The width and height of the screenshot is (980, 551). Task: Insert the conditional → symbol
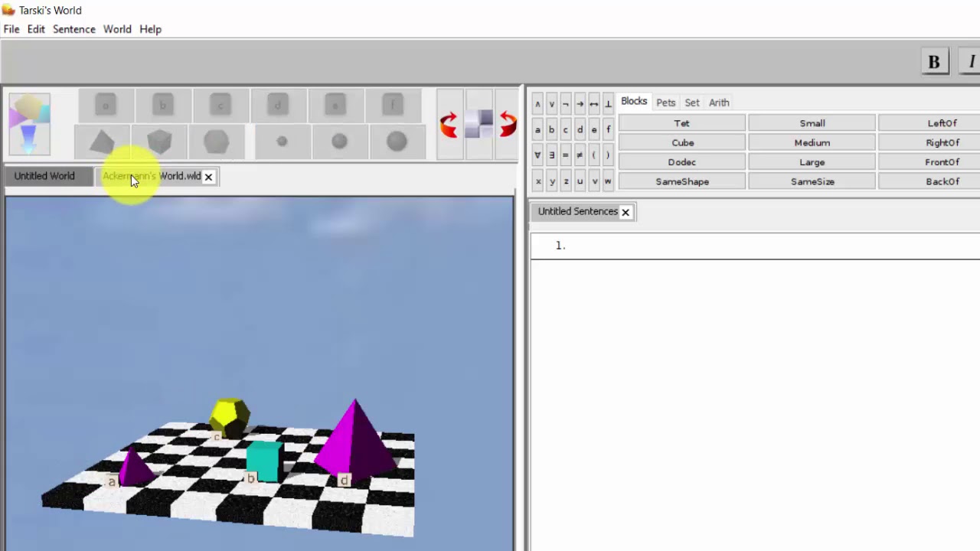point(580,104)
